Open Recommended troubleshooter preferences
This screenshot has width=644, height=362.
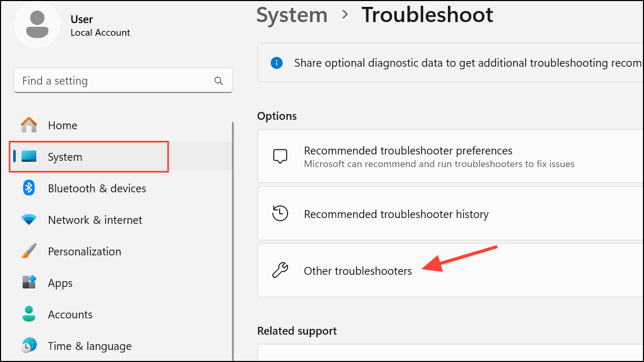[x=451, y=157]
